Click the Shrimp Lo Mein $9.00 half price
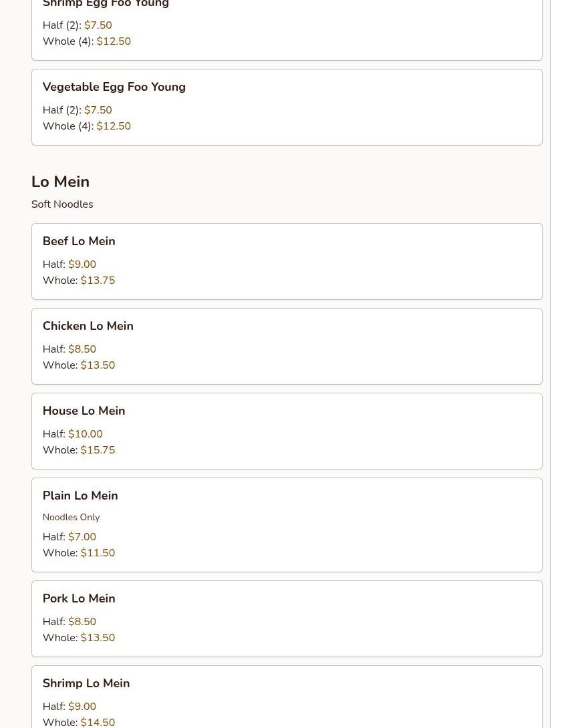 [82, 707]
